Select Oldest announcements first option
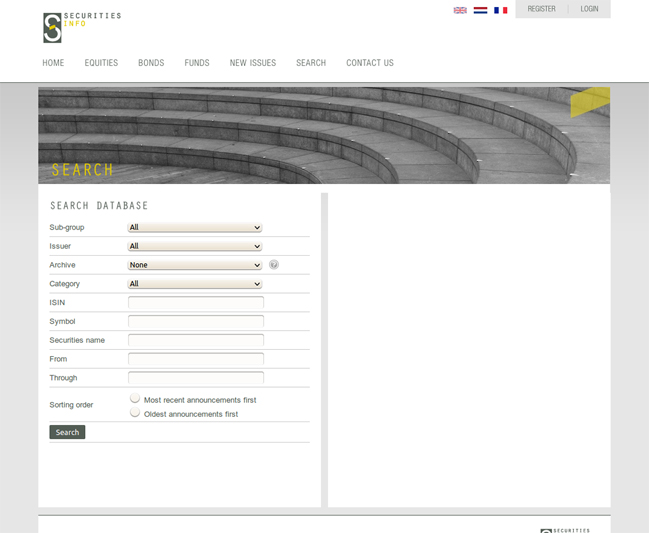 [135, 412]
